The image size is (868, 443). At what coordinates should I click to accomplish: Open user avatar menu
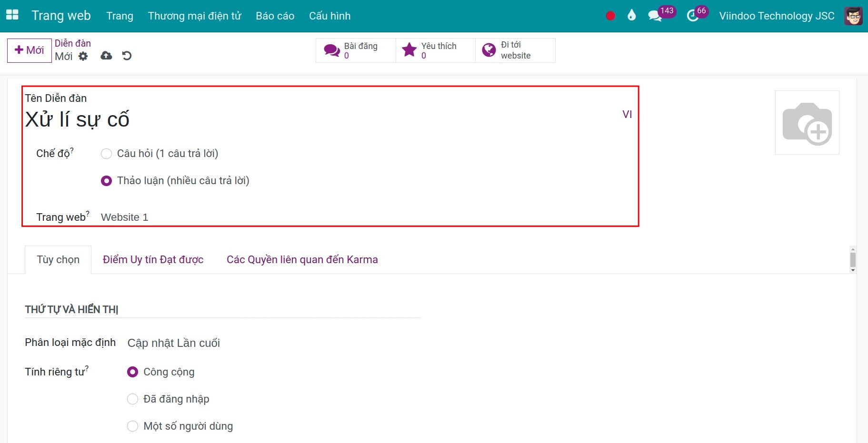[x=853, y=16]
